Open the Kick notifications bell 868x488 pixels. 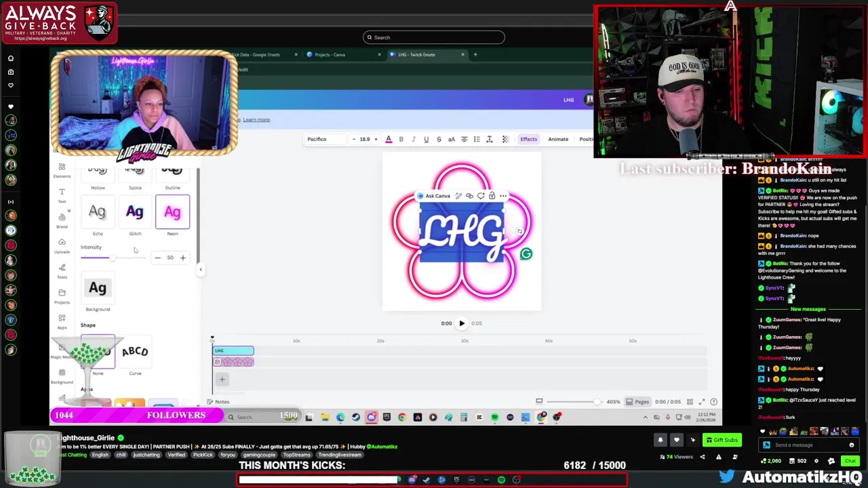click(x=660, y=440)
